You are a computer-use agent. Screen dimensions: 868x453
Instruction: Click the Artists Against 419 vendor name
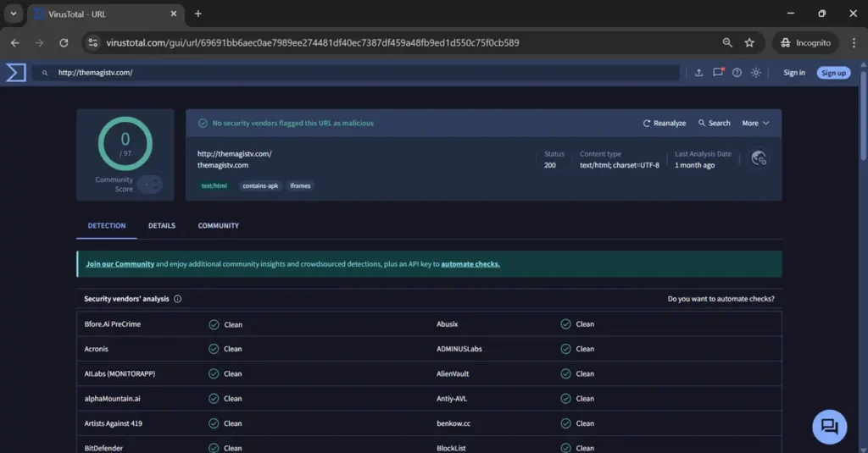pos(113,423)
